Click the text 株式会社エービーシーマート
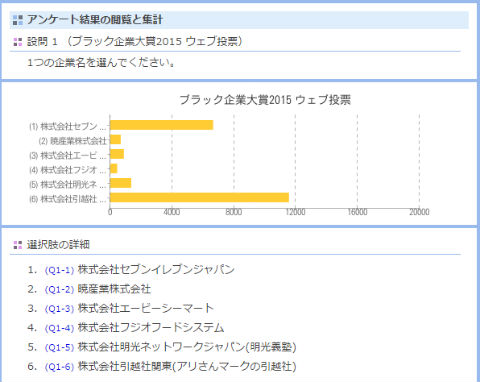This screenshot has height=382, width=480. (146, 308)
